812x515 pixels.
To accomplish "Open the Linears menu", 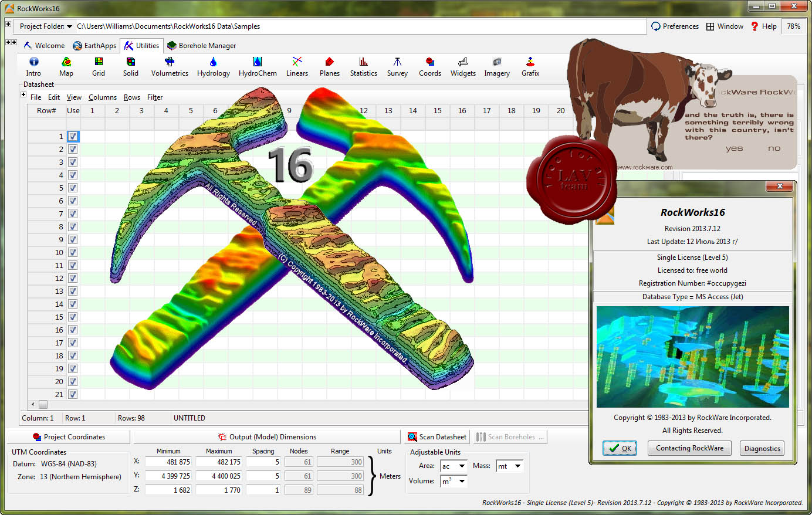I will click(297, 66).
